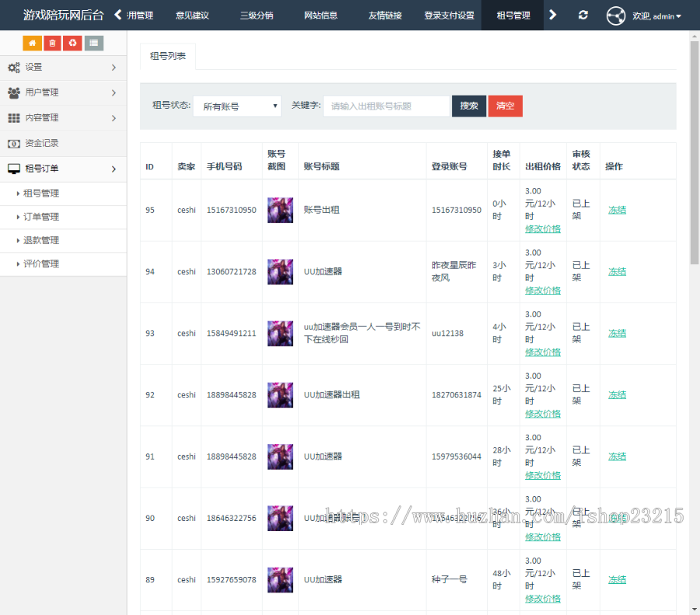Screen dimensions: 700x615
Task: Click the orange home icon in the sidebar toolbar
Action: 31,43
